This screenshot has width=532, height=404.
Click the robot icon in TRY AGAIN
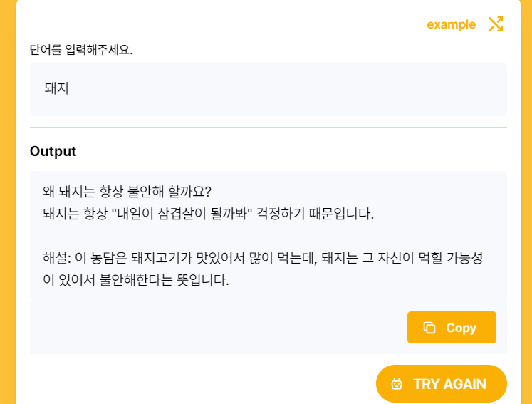pos(397,384)
